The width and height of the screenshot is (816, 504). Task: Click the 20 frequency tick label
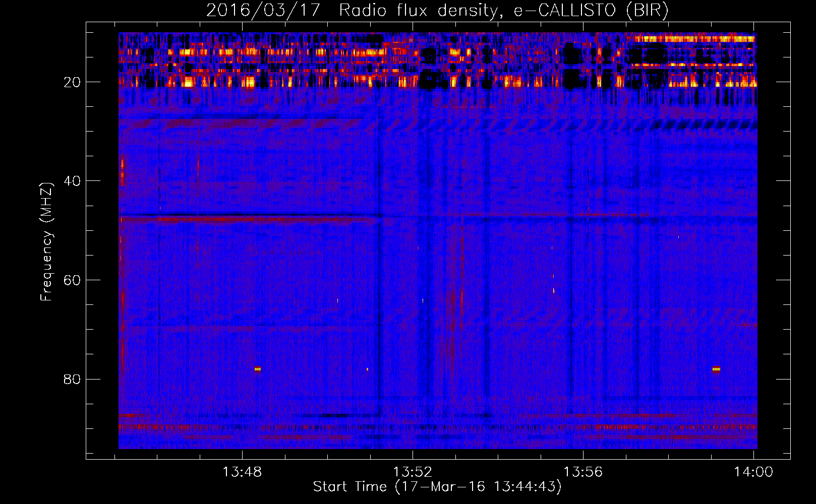pyautogui.click(x=73, y=82)
